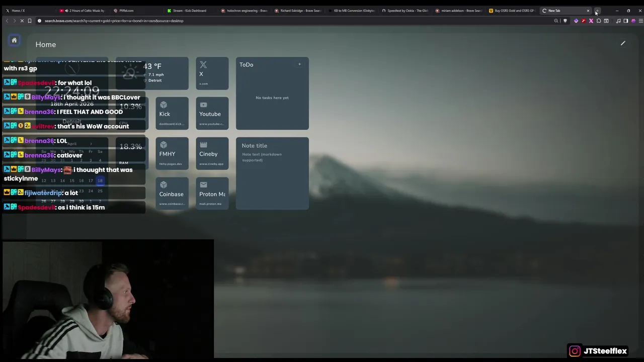Click the purple diamond extension icon

coord(576,21)
